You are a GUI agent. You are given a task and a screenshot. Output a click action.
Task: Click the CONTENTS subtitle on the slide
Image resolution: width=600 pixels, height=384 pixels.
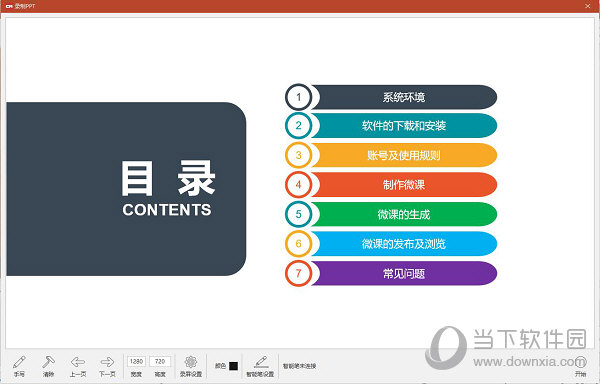click(167, 210)
